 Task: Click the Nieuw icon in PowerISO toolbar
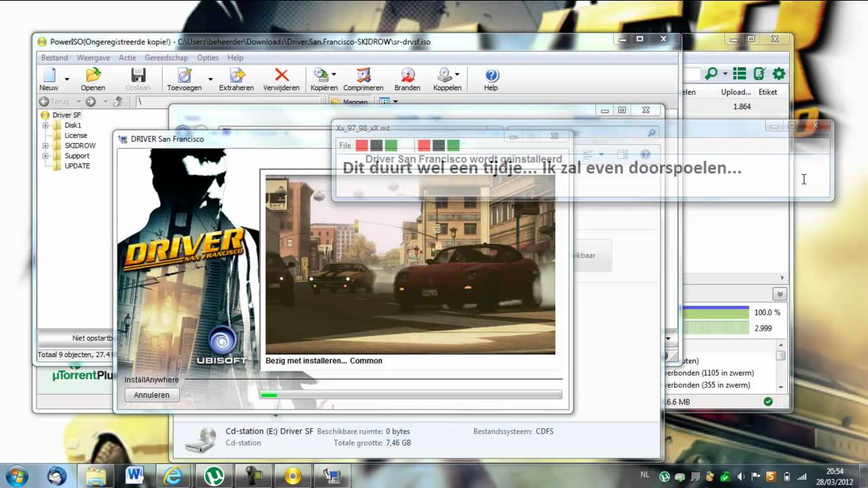click(x=49, y=75)
